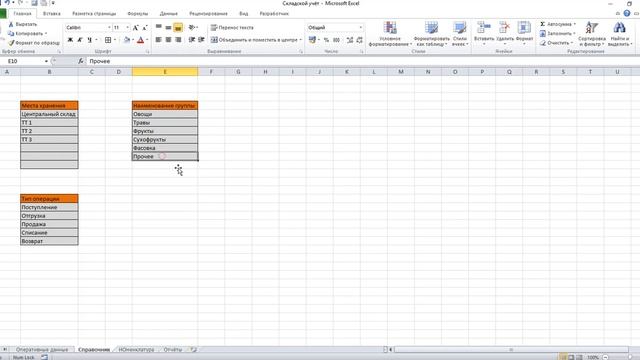Screen dimensions: 640x360
Task: Select column E header
Action: [x=165, y=72]
